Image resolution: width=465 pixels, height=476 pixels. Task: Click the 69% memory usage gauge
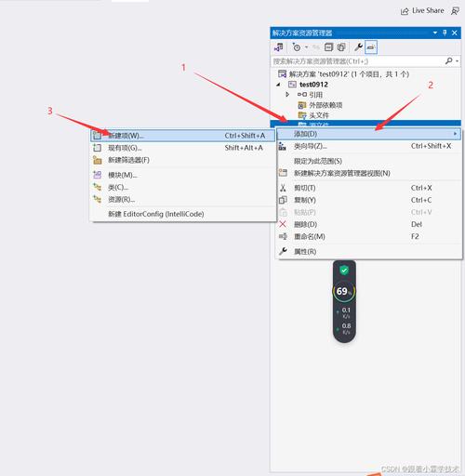344,291
